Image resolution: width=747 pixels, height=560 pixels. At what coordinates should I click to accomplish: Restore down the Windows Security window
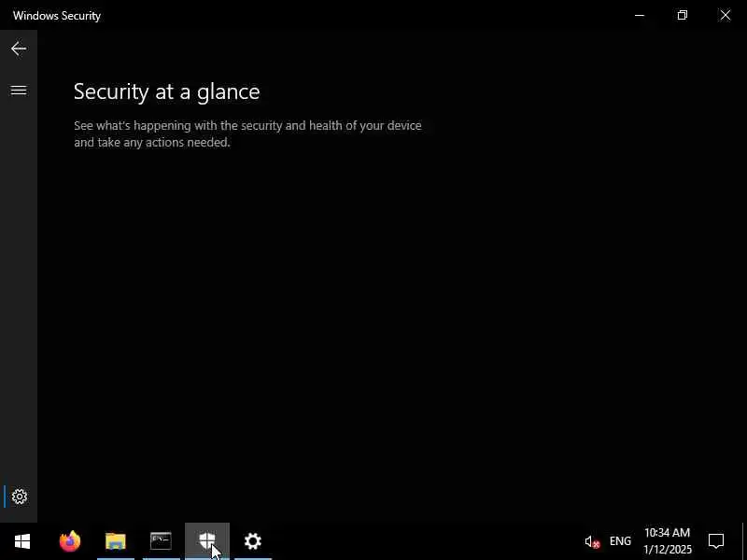tap(683, 15)
